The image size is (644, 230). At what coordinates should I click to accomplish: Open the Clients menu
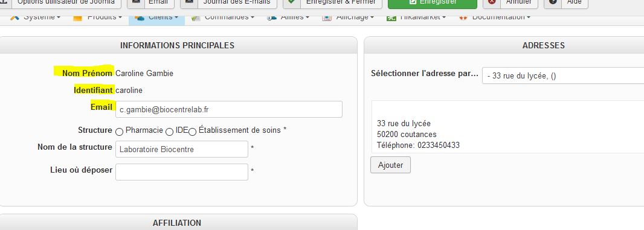click(x=156, y=18)
